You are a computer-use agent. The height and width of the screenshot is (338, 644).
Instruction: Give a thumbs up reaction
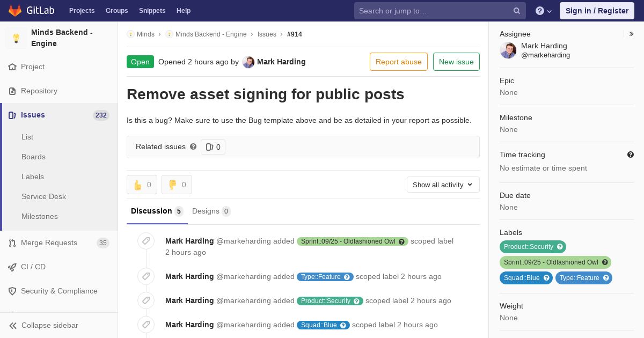pyautogui.click(x=142, y=185)
